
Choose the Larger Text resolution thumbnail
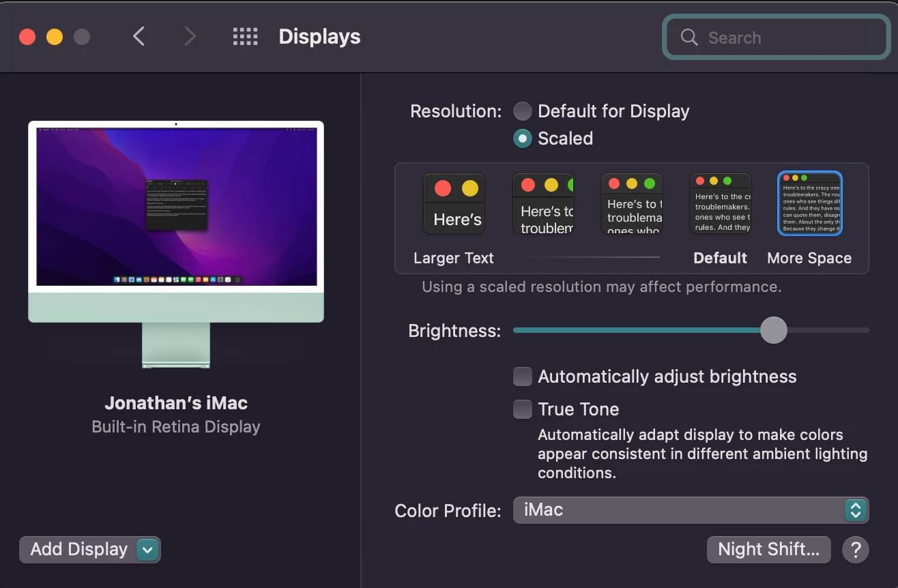[x=454, y=204]
